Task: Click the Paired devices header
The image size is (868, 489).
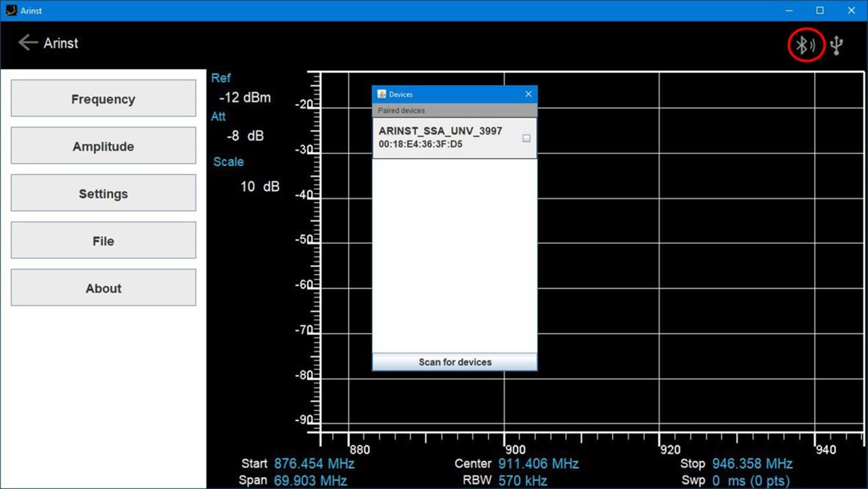Action: [455, 110]
